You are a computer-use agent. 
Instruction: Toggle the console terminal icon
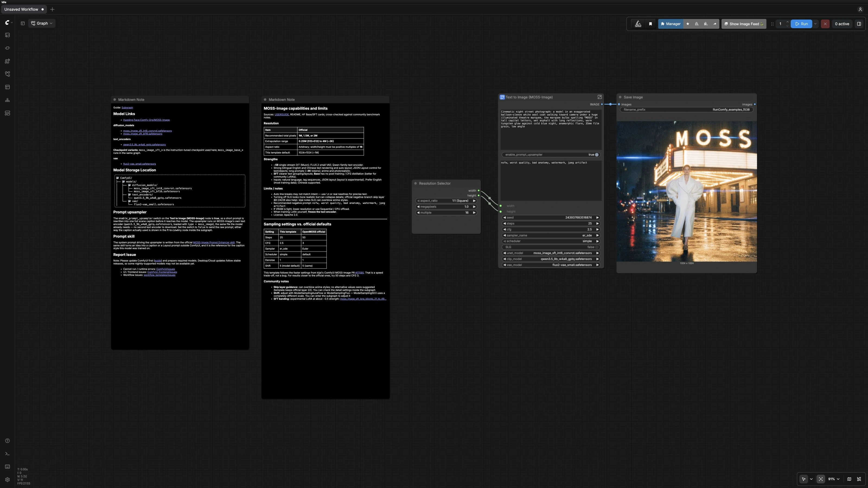click(7, 454)
